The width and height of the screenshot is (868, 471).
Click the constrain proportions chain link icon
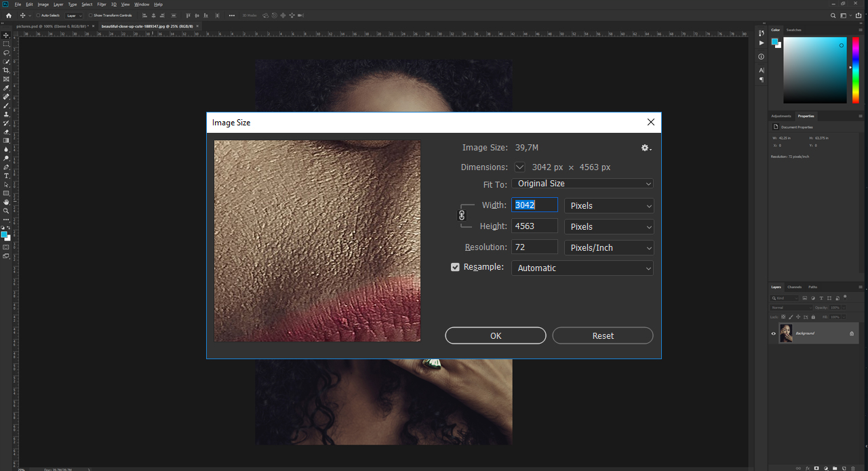462,216
